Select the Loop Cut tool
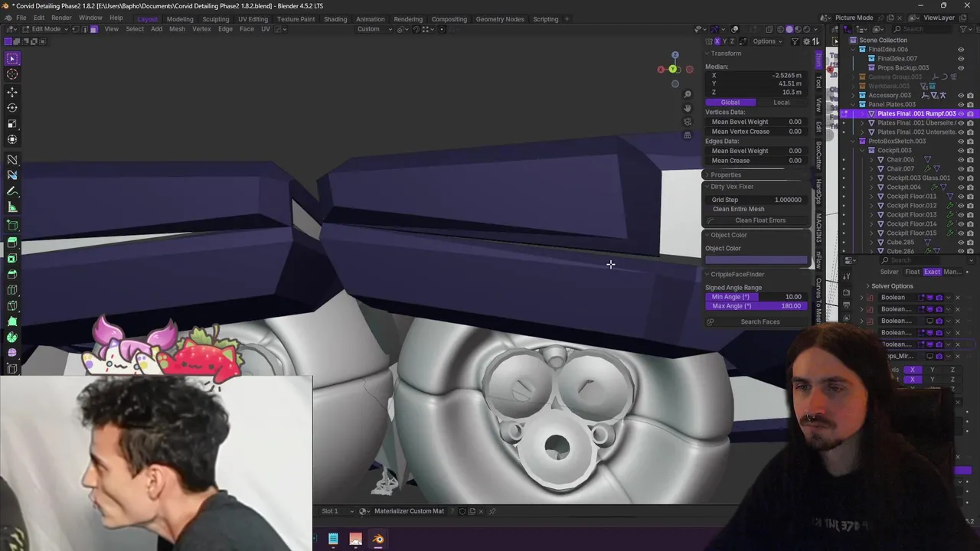The height and width of the screenshot is (551, 980). 12,290
